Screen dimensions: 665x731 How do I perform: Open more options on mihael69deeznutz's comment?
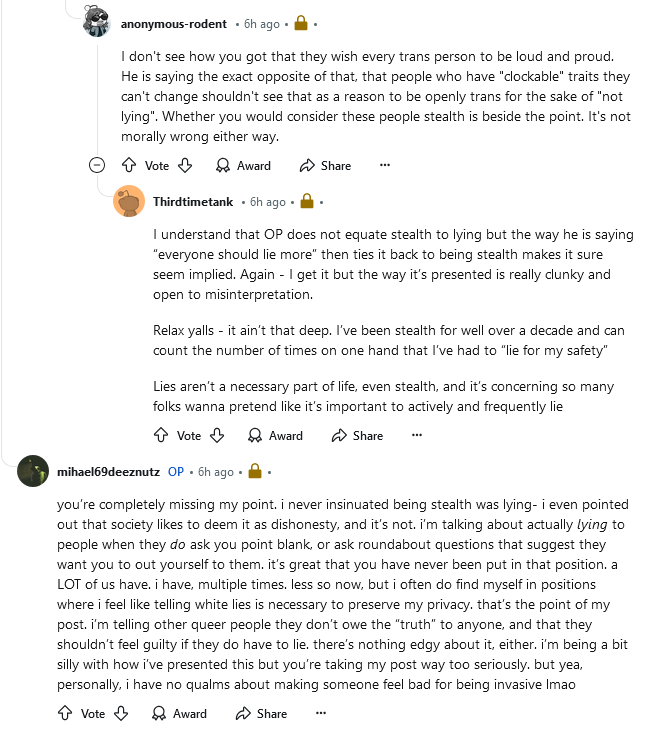coord(321,714)
